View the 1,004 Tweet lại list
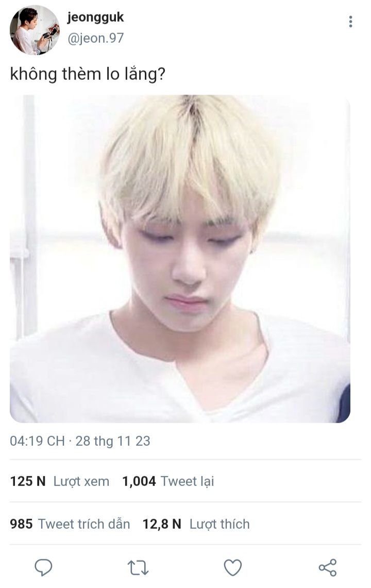 click(x=168, y=481)
